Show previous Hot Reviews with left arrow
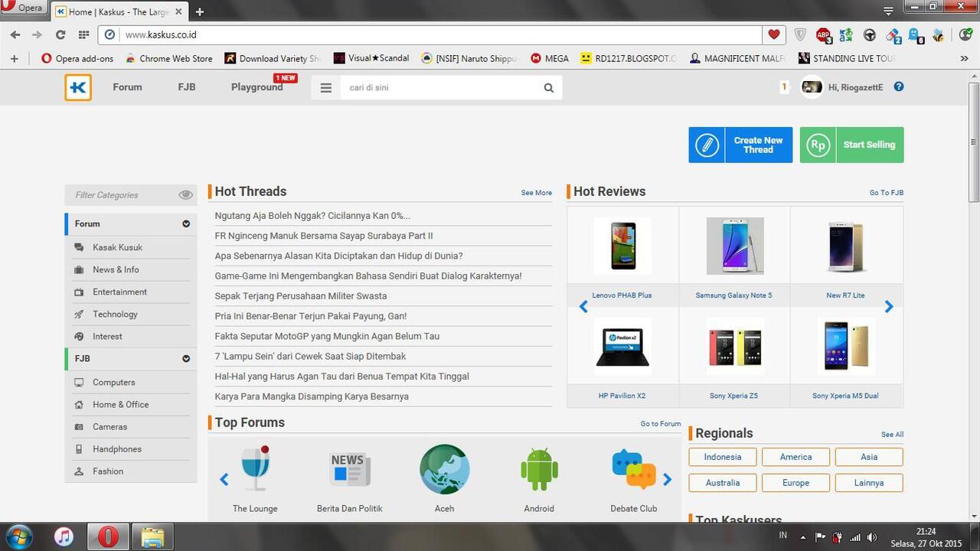 [583, 307]
